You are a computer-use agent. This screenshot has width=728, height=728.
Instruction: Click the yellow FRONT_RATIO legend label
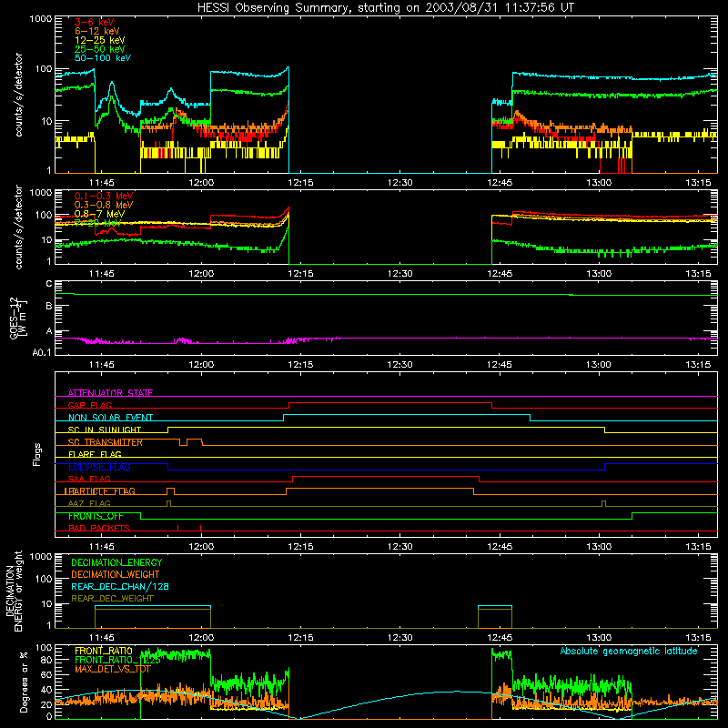coord(104,651)
